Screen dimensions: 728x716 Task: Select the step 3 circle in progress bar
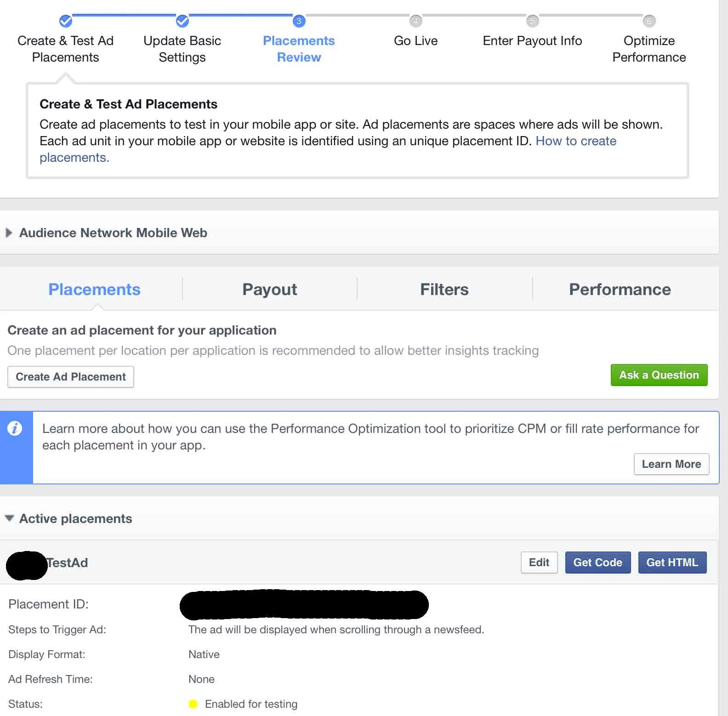click(x=299, y=21)
